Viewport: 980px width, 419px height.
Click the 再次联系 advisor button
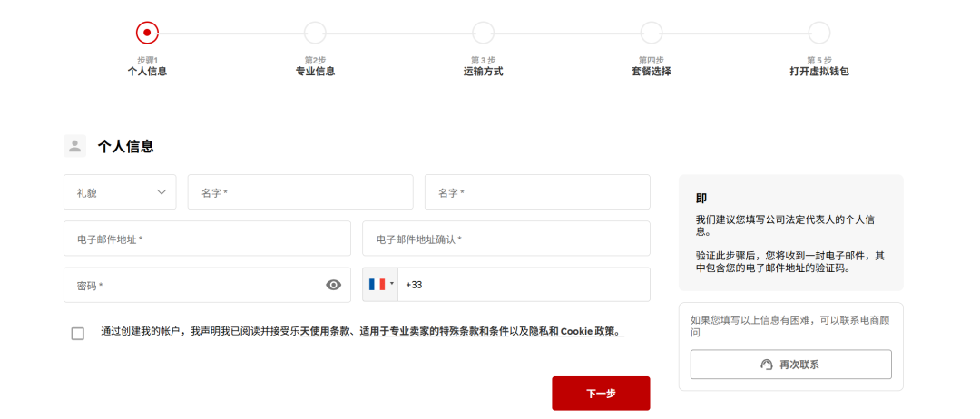coord(790,365)
